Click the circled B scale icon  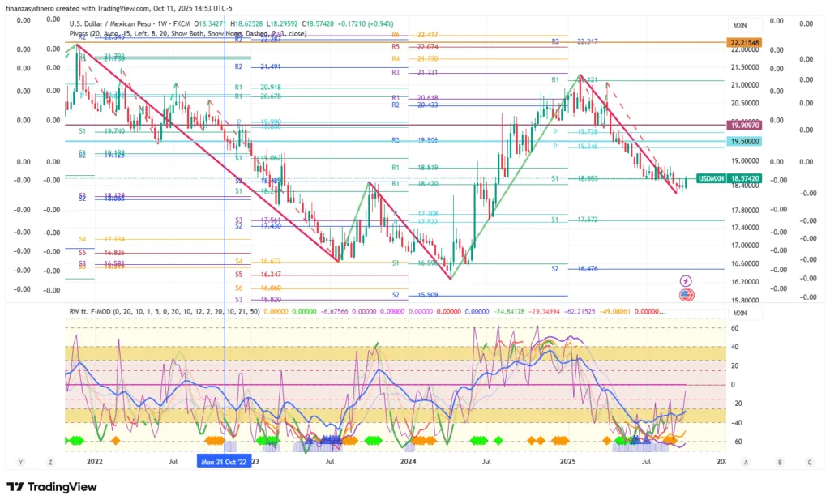779,462
